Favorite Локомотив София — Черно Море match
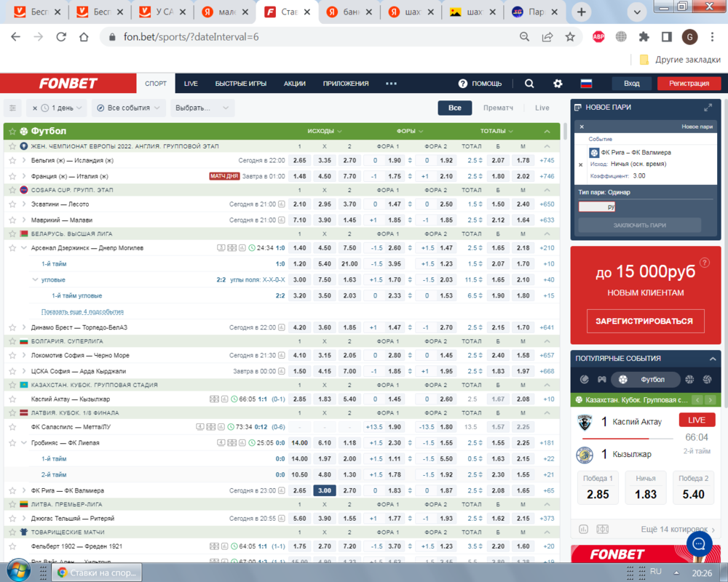Viewport: 728px width, 582px height. (x=12, y=356)
